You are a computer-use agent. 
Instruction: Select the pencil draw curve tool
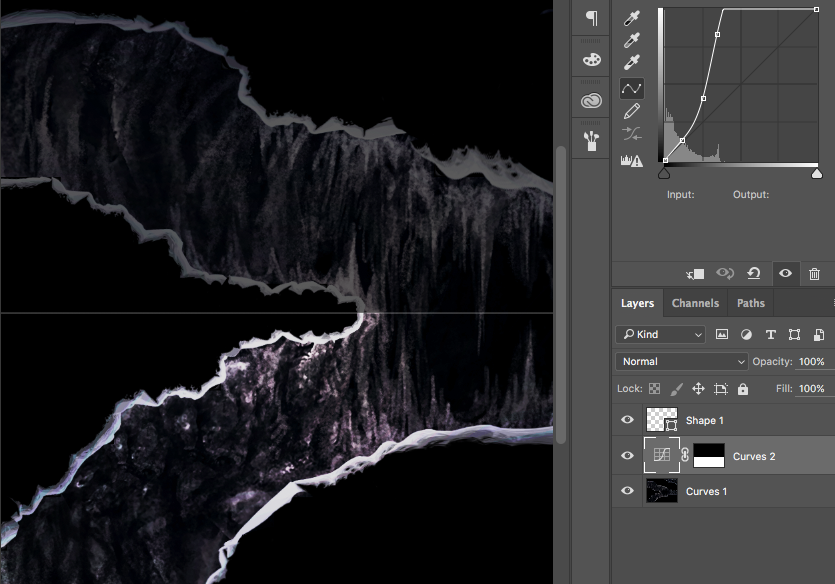coord(632,111)
